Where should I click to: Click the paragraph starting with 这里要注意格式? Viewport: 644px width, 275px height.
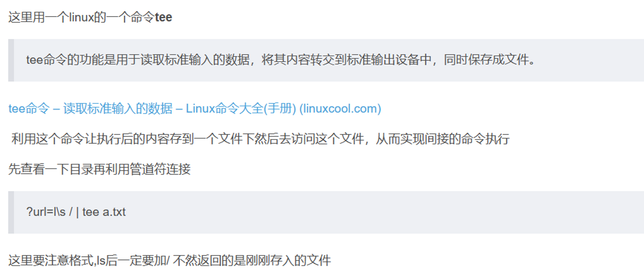tap(170, 261)
